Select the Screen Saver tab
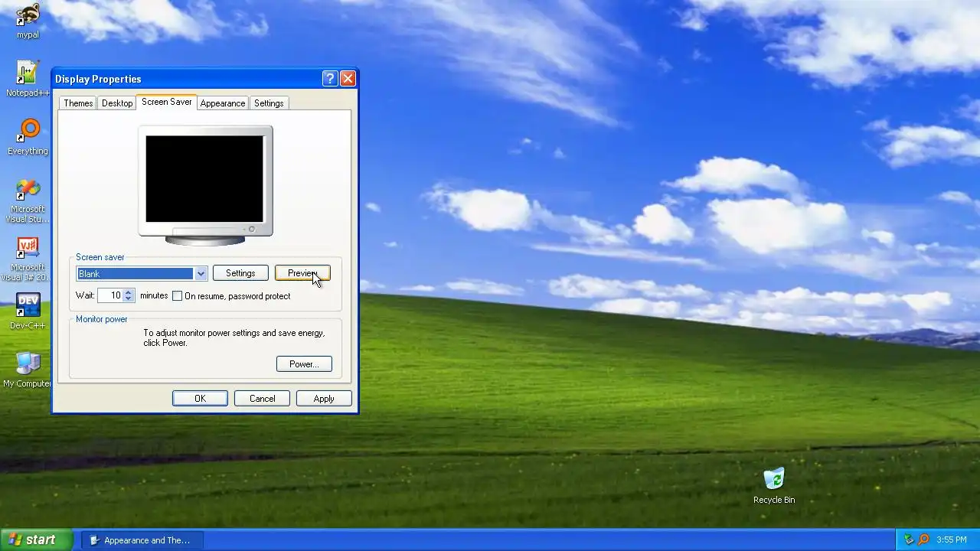The image size is (980, 551). click(166, 102)
